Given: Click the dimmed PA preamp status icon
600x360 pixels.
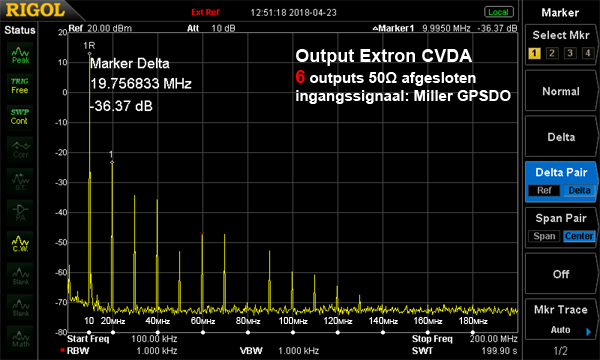Looking at the screenshot, I should coord(20,212).
